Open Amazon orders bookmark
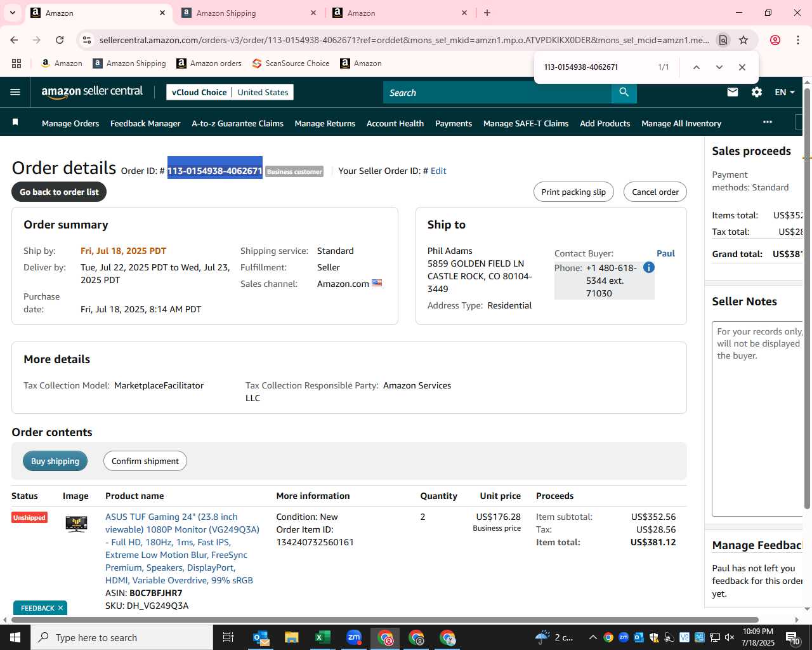The height and width of the screenshot is (650, 812). pyautogui.click(x=209, y=63)
